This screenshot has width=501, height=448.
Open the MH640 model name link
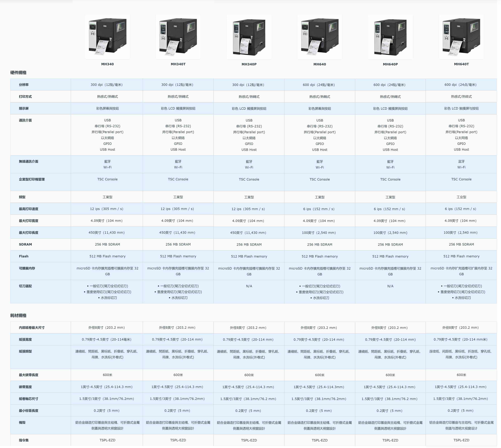click(x=320, y=64)
